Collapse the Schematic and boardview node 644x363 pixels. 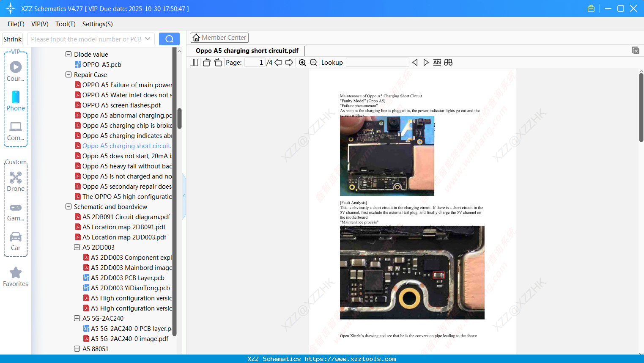pyautogui.click(x=69, y=207)
